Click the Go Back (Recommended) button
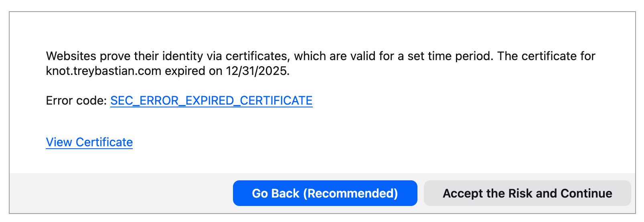644x222 pixels. 325,193
